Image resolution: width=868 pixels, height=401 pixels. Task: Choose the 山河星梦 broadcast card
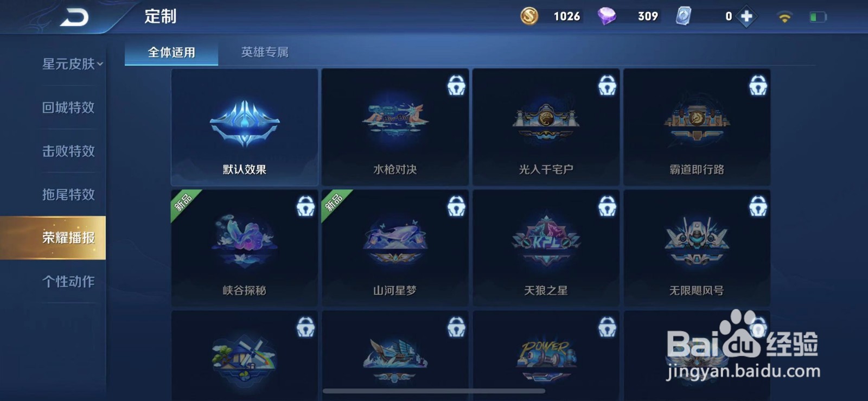(x=395, y=248)
